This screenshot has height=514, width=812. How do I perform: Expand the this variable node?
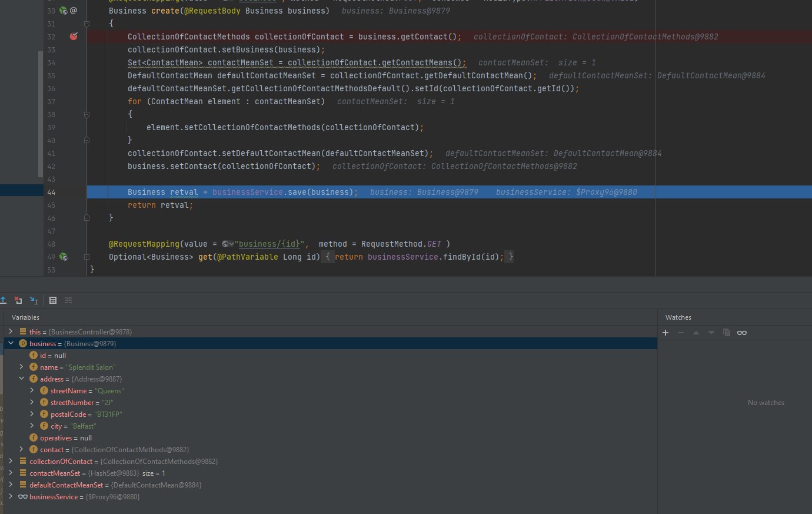(11, 332)
